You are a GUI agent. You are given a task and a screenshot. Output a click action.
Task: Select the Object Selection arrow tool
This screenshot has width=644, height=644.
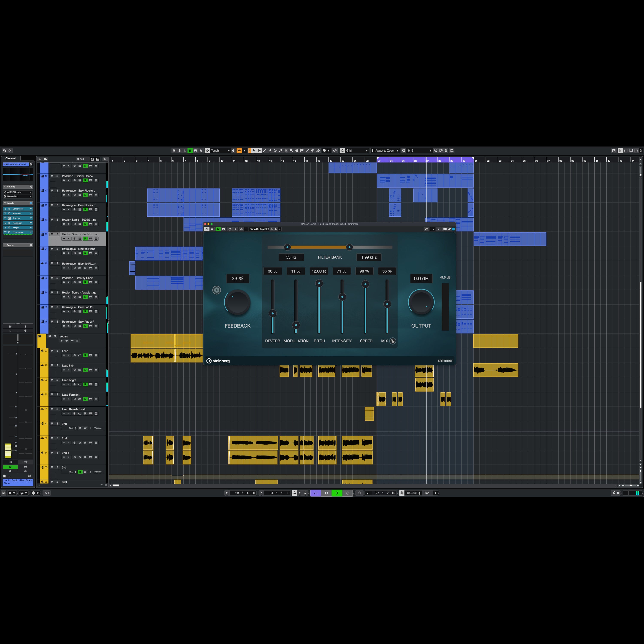coord(254,151)
